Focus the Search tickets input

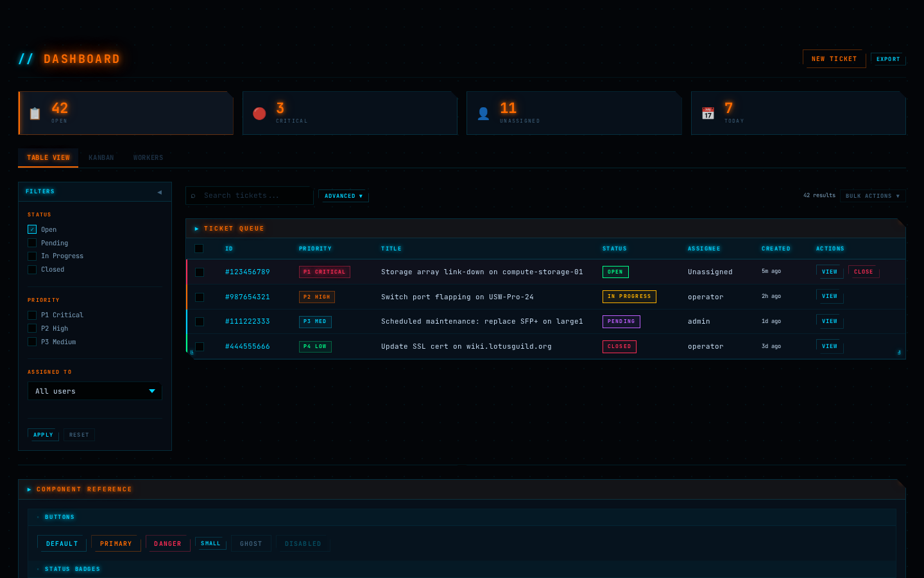click(249, 196)
